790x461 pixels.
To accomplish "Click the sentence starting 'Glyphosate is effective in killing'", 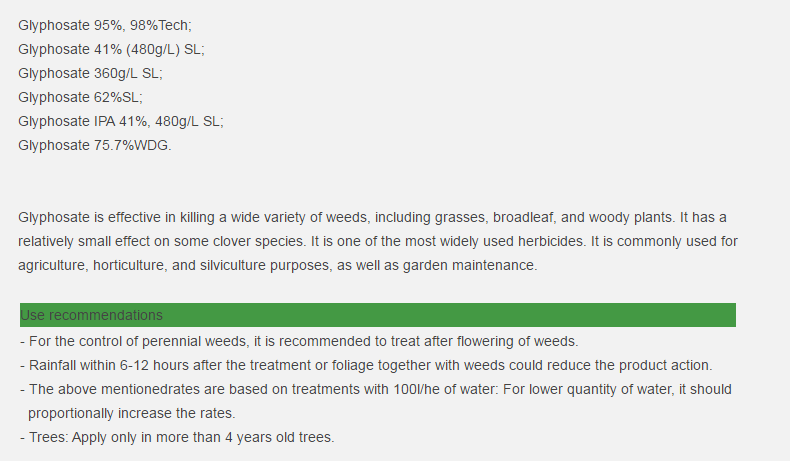I will (347, 218).
